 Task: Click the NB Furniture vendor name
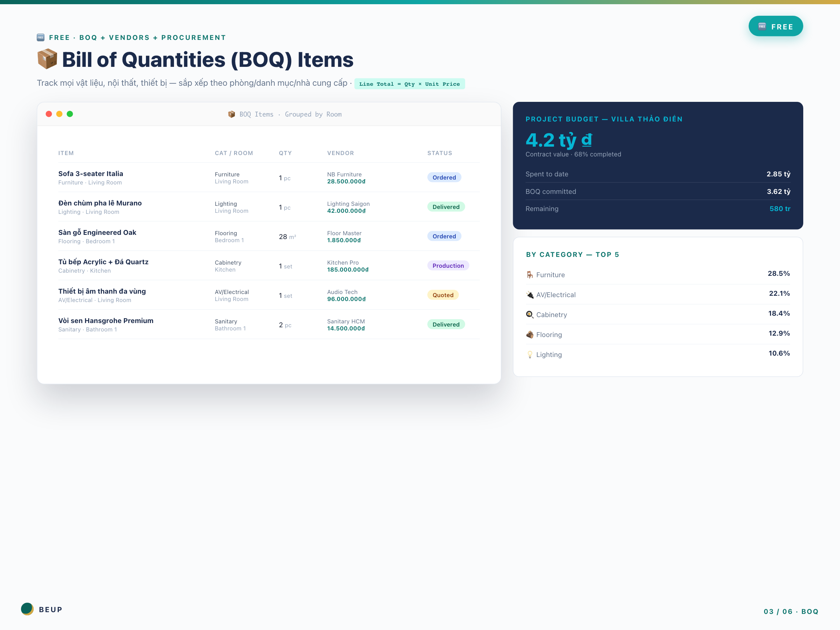point(344,174)
